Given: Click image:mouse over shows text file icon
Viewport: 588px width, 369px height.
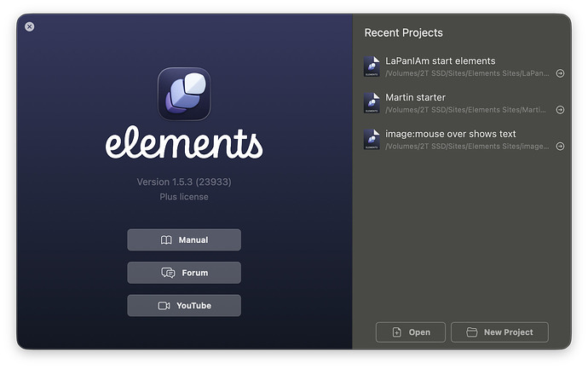Looking at the screenshot, I should pyautogui.click(x=372, y=139).
